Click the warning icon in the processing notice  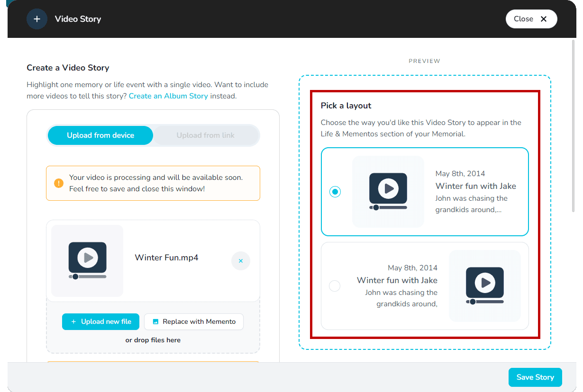(x=59, y=183)
